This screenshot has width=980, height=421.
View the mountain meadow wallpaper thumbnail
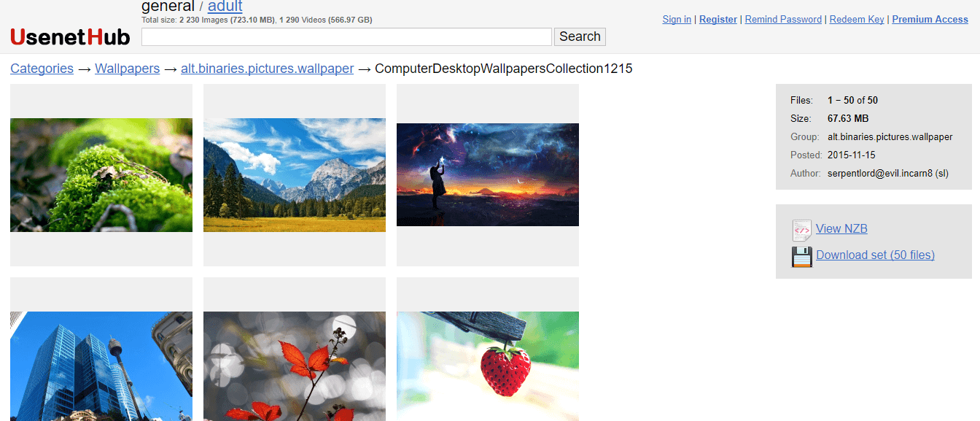tap(295, 175)
